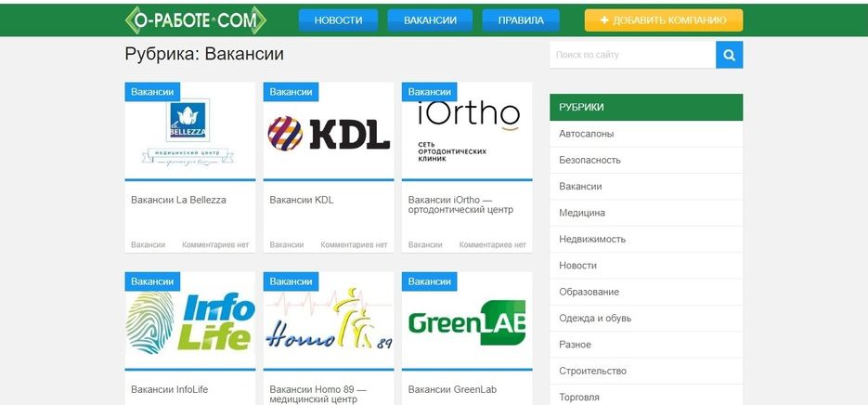Open the Вакансии La Bellezza title link
868x405 pixels.
click(x=178, y=200)
